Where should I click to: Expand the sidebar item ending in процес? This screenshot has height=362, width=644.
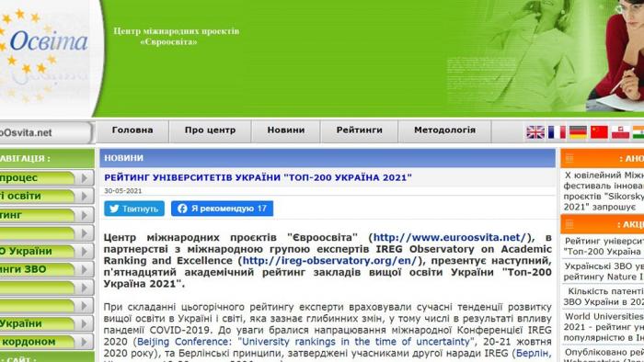click(x=47, y=178)
